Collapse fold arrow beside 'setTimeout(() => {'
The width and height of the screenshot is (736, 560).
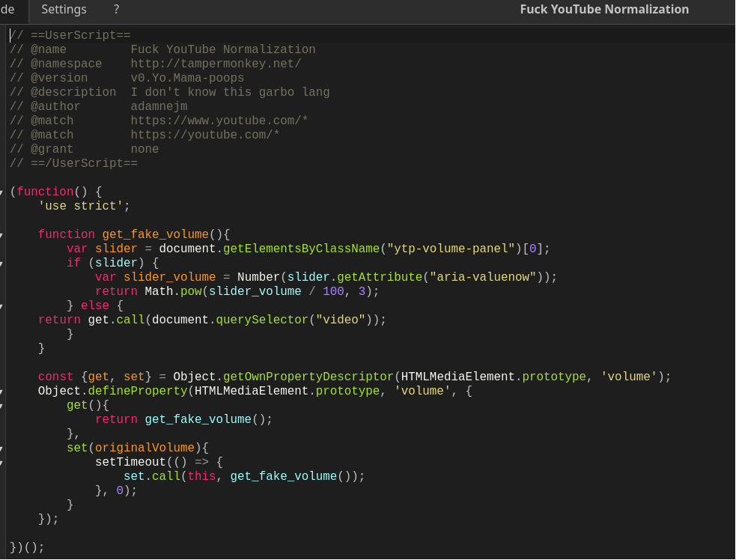point(2,463)
